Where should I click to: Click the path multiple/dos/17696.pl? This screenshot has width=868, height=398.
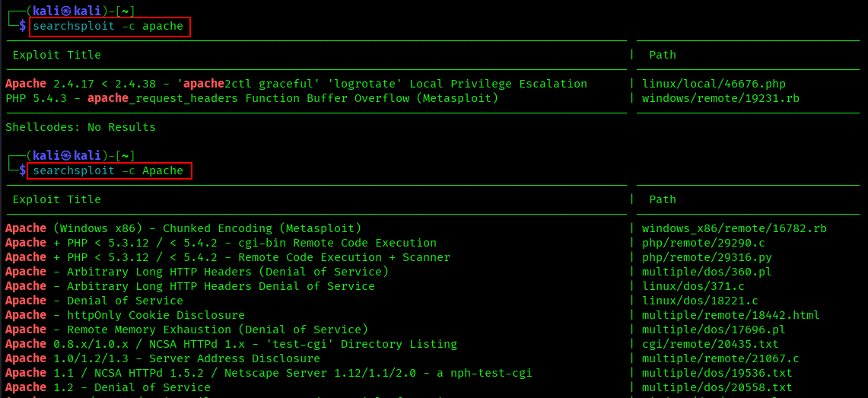pyautogui.click(x=714, y=330)
